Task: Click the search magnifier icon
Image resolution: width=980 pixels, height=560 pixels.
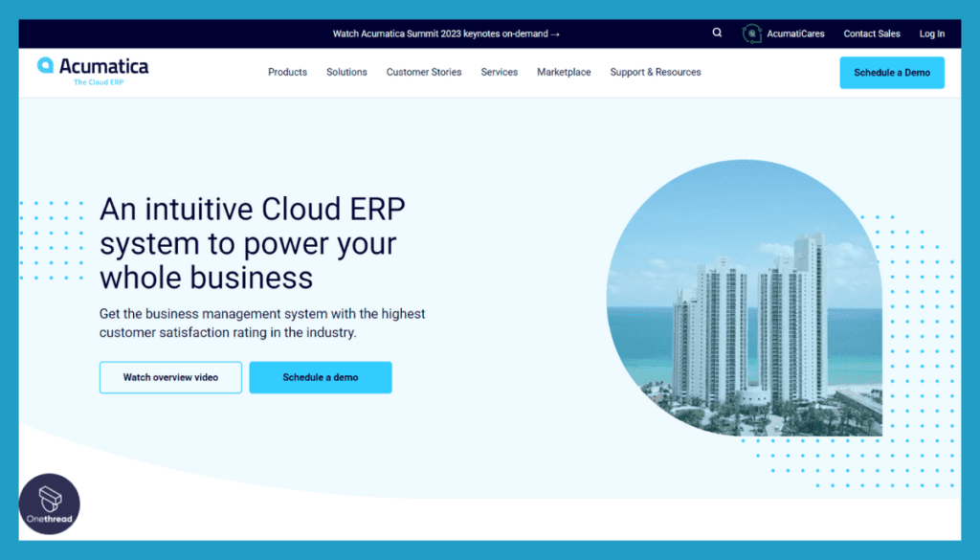Action: coord(717,33)
